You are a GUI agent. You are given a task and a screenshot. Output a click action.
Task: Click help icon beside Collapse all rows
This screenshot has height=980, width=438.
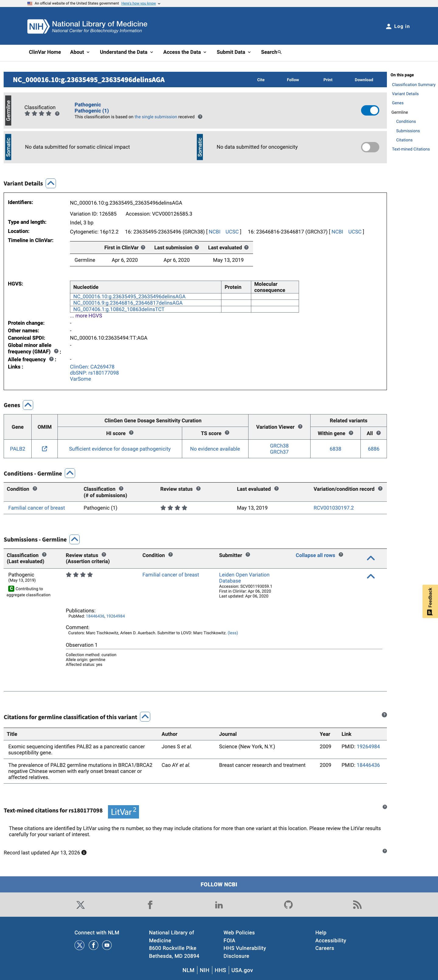[x=341, y=555]
